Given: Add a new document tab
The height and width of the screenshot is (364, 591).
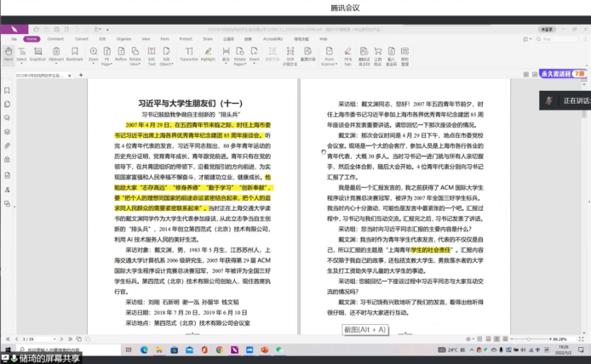Looking at the screenshot, I should click(81, 75).
